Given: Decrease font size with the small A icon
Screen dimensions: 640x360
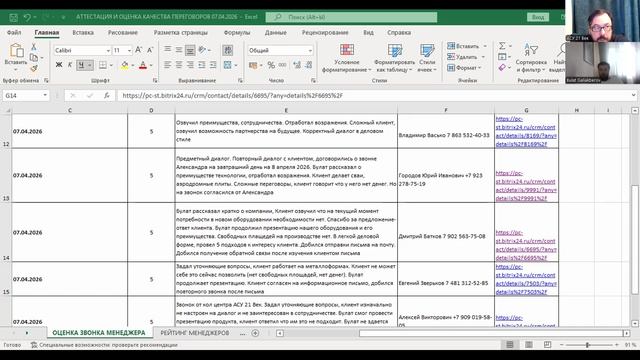Looking at the screenshot, I should [150, 50].
